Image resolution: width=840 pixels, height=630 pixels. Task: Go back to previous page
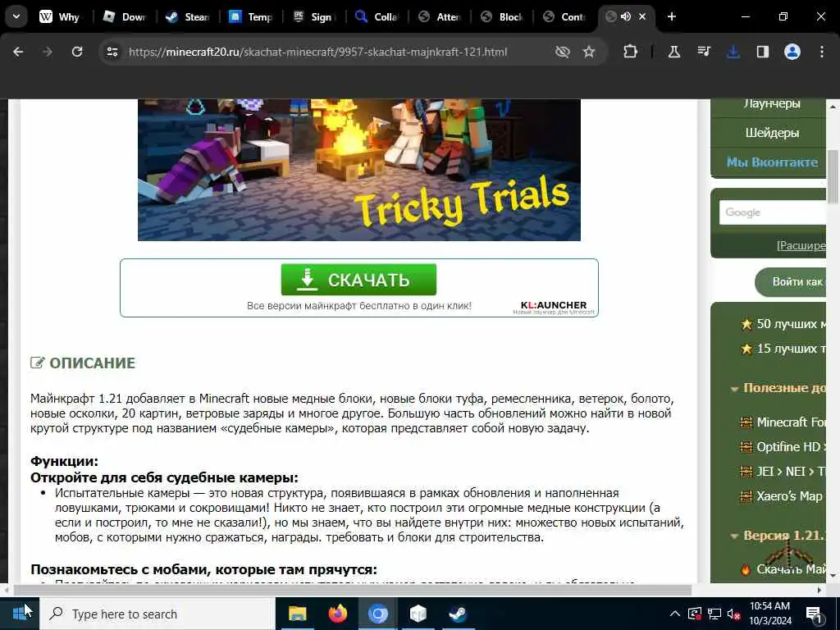(18, 52)
